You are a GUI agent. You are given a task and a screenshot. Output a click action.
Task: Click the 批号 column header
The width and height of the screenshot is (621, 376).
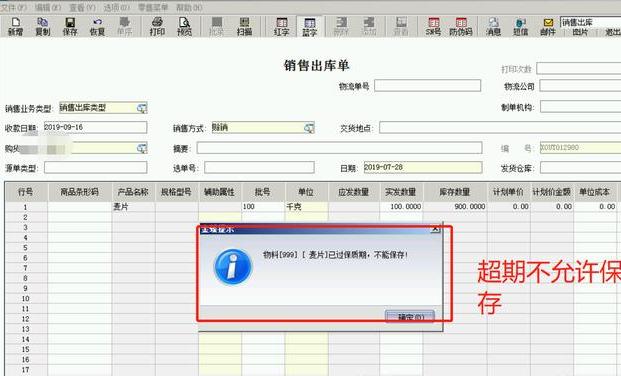(x=263, y=192)
